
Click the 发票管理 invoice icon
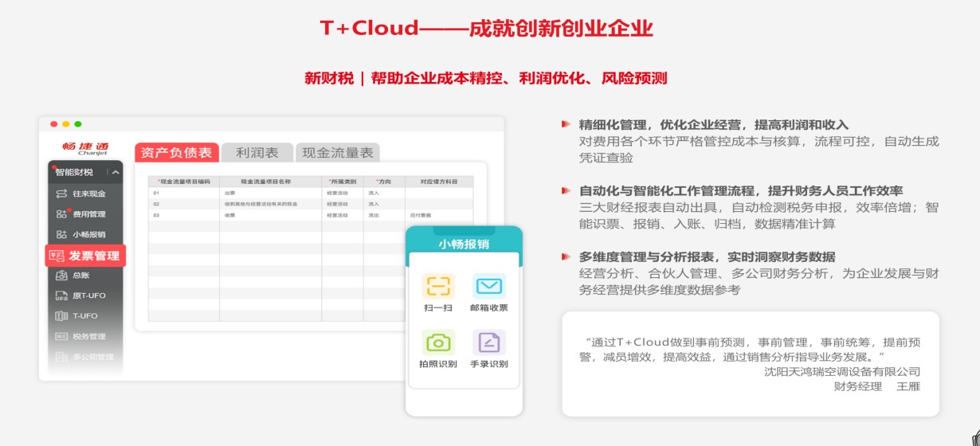pyautogui.click(x=57, y=256)
